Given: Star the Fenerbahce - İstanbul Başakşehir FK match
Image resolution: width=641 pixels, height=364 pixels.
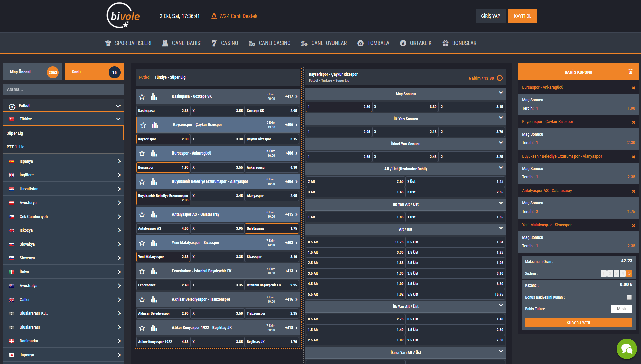Looking at the screenshot, I should 142,271.
